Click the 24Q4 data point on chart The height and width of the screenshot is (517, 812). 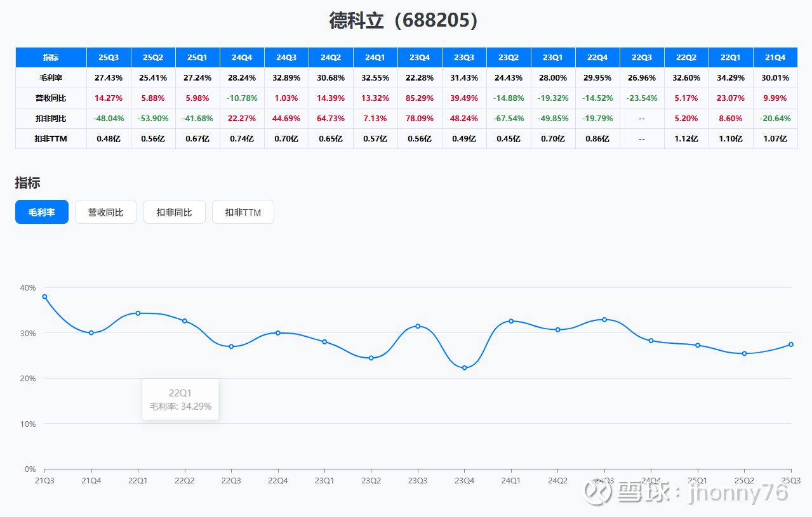coord(651,341)
